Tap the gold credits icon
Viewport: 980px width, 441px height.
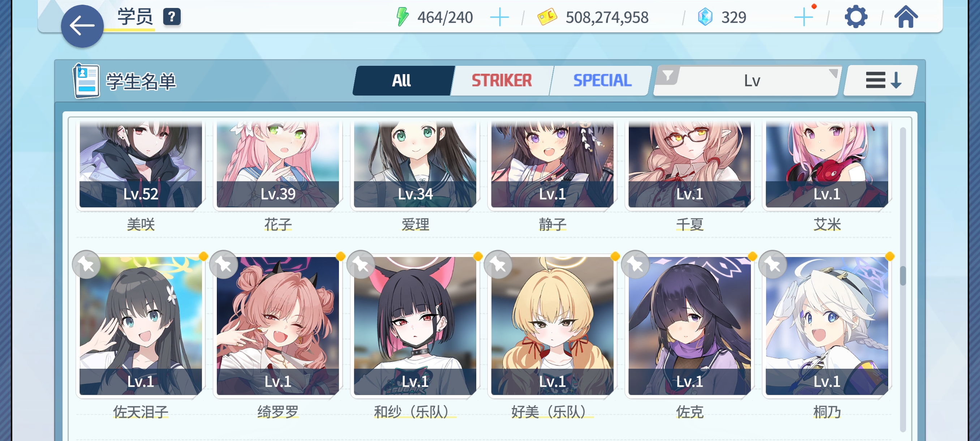(547, 17)
